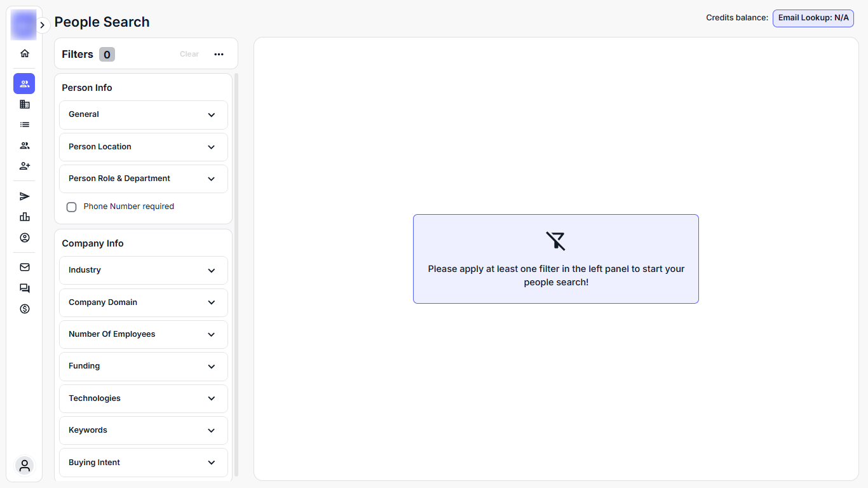Open the dollar sign billing icon
The height and width of the screenshot is (488, 868).
tap(25, 309)
